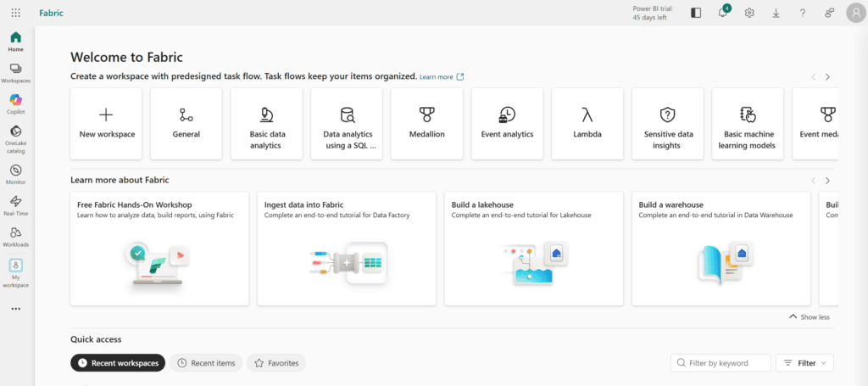Click the Download icon in header

click(x=776, y=13)
